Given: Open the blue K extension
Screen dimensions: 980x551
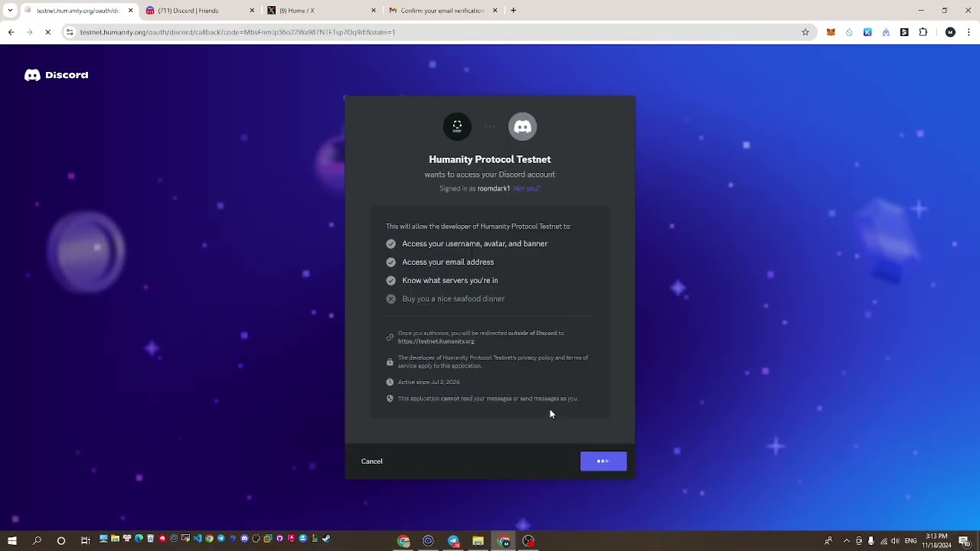Looking at the screenshot, I should [x=867, y=32].
